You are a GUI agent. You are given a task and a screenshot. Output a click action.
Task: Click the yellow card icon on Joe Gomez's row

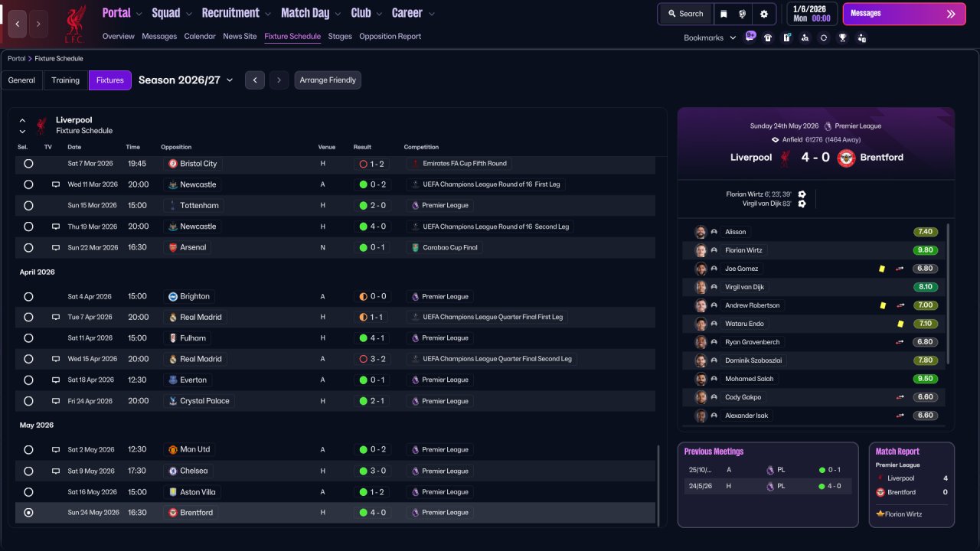882,269
